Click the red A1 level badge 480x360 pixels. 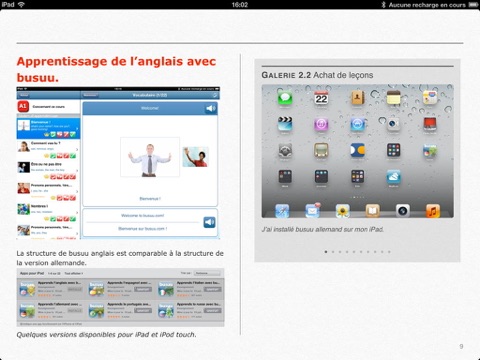(22, 106)
